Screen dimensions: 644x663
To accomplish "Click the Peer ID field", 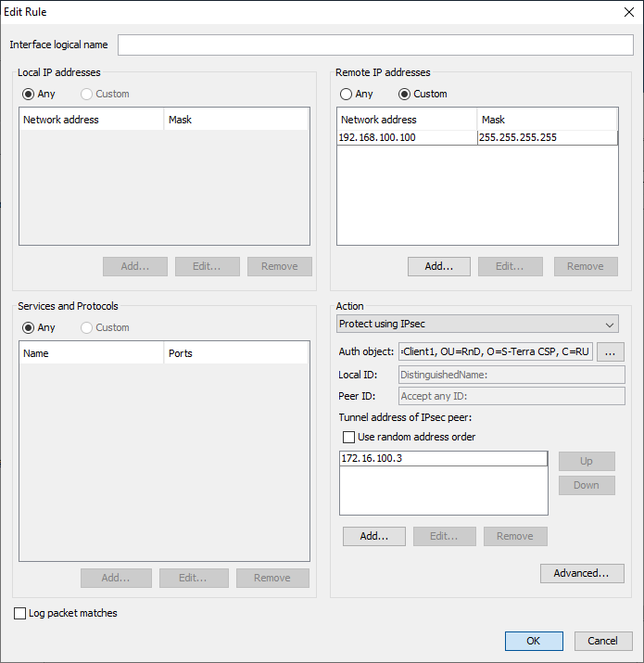I will 511,396.
